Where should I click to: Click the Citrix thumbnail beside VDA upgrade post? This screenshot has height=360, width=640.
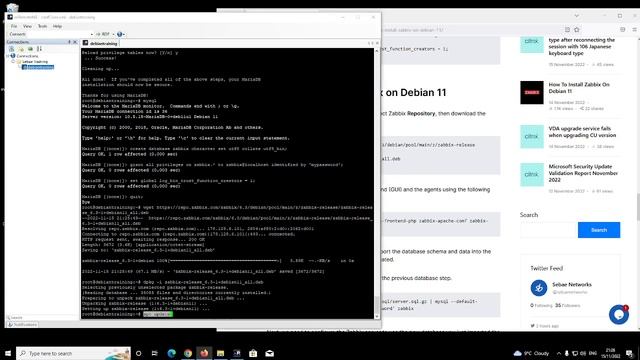tap(531, 136)
